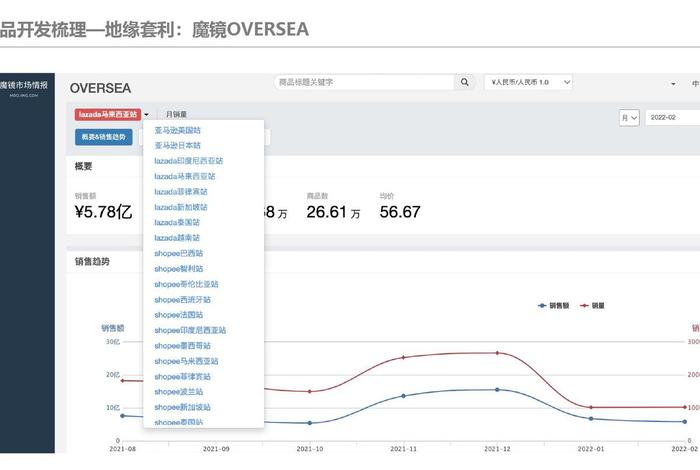Select lazada新加坡站 in the dropdown list
This screenshot has height=470, width=700.
181,208
